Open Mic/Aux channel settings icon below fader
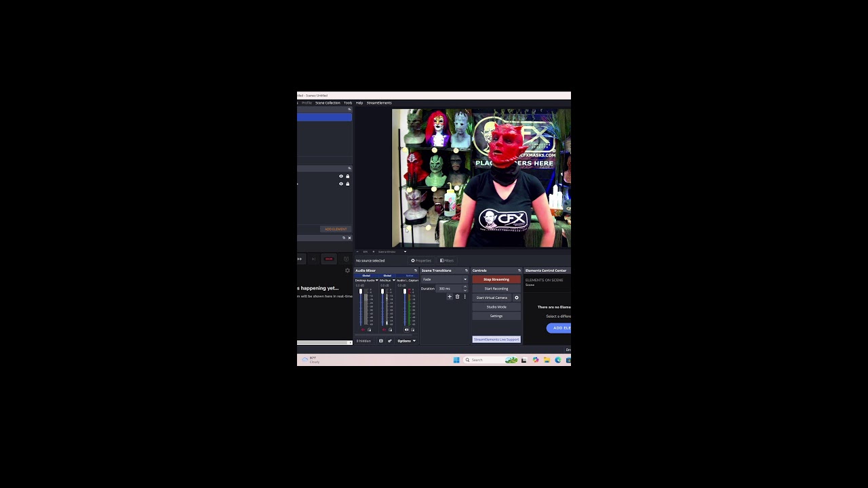The image size is (868, 488). pyautogui.click(x=390, y=329)
